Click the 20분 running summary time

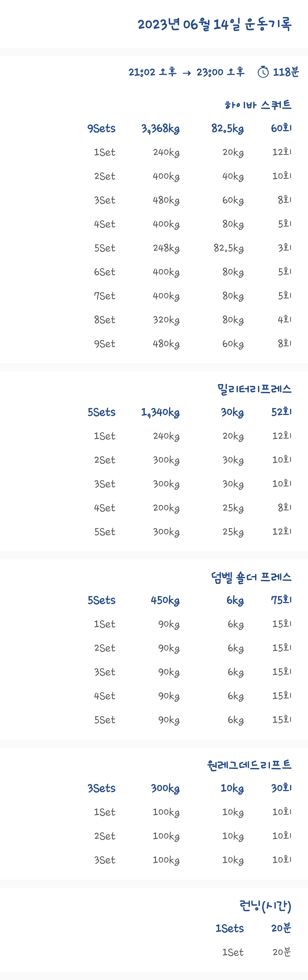tap(281, 928)
